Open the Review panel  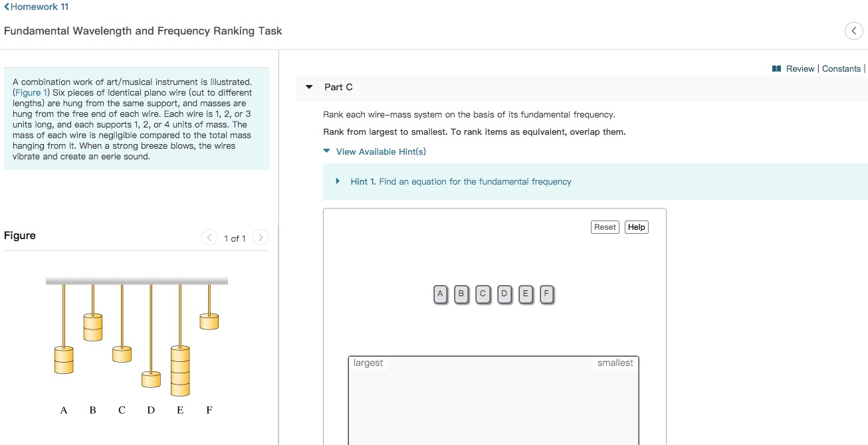pyautogui.click(x=798, y=68)
